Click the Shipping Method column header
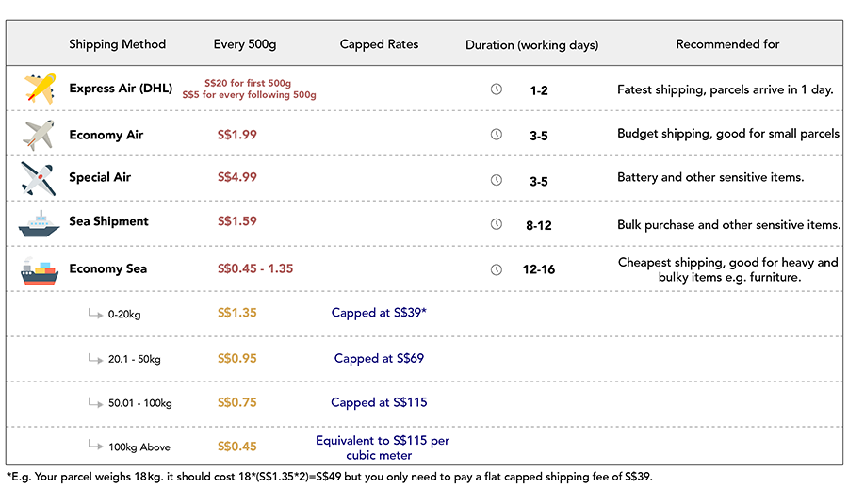 tap(118, 44)
